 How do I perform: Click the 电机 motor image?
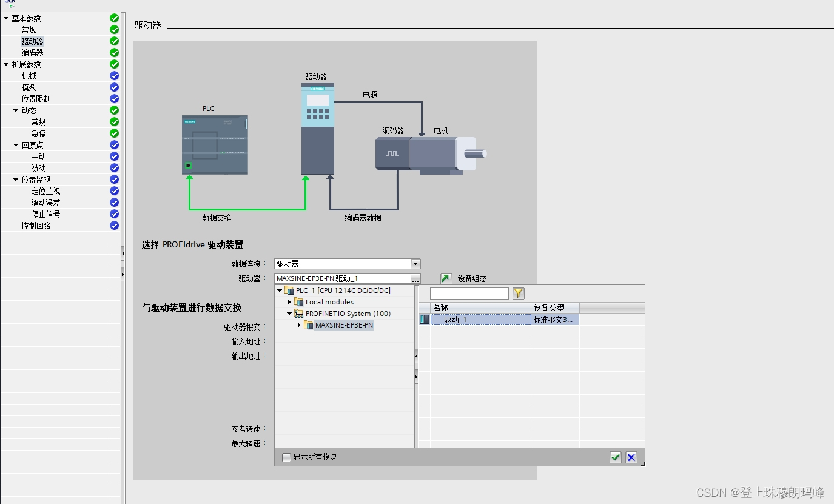pyautogui.click(x=448, y=155)
